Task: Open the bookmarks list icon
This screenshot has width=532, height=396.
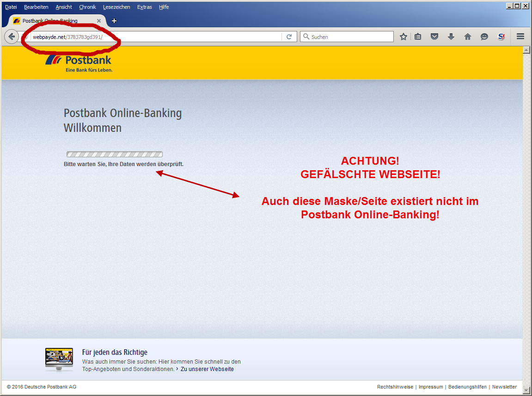Action: pos(418,37)
